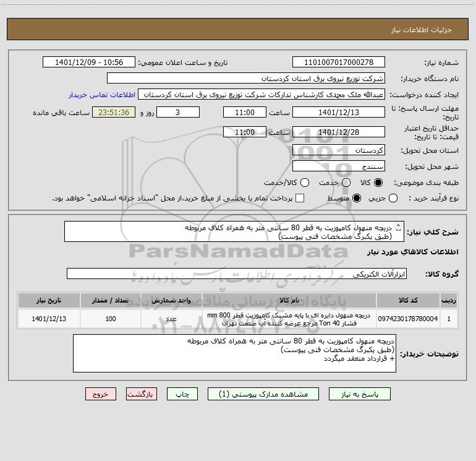Click delivery province کردستان field

point(339,150)
